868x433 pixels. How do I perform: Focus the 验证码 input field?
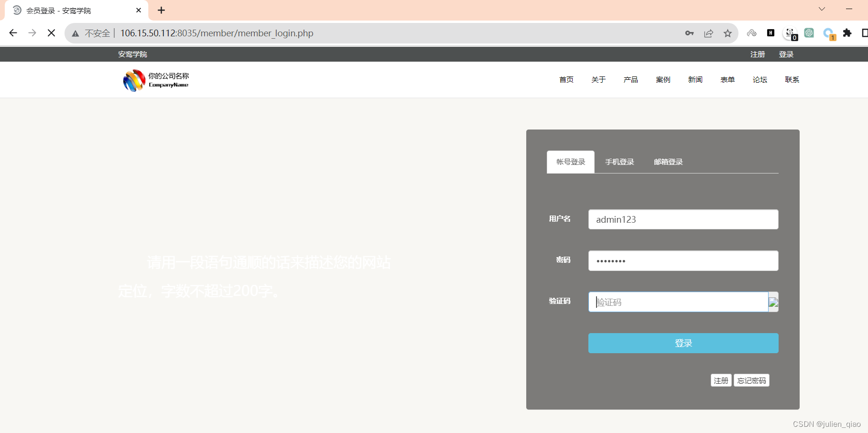678,302
